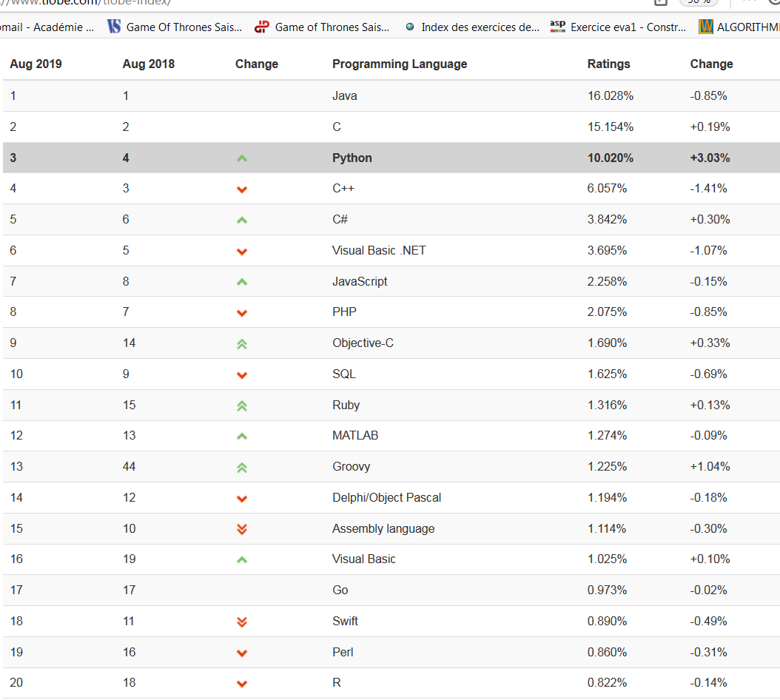
Task: Click the red down arrow beside C++
Action: pos(242,189)
